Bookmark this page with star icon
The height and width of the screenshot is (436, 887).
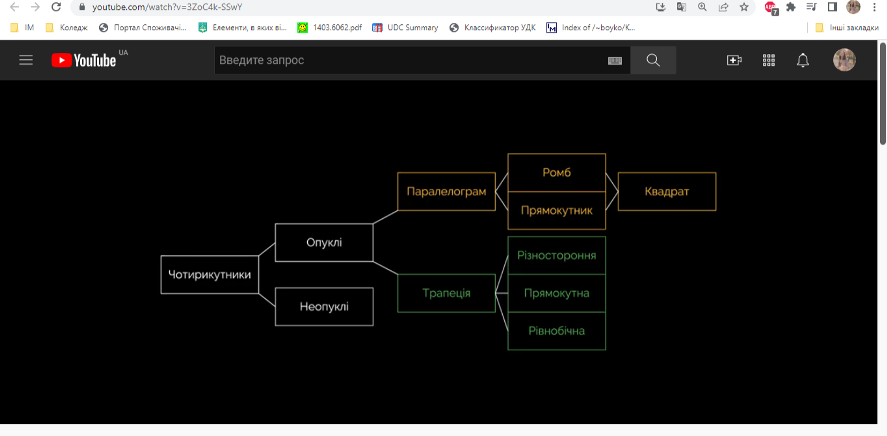coord(744,7)
